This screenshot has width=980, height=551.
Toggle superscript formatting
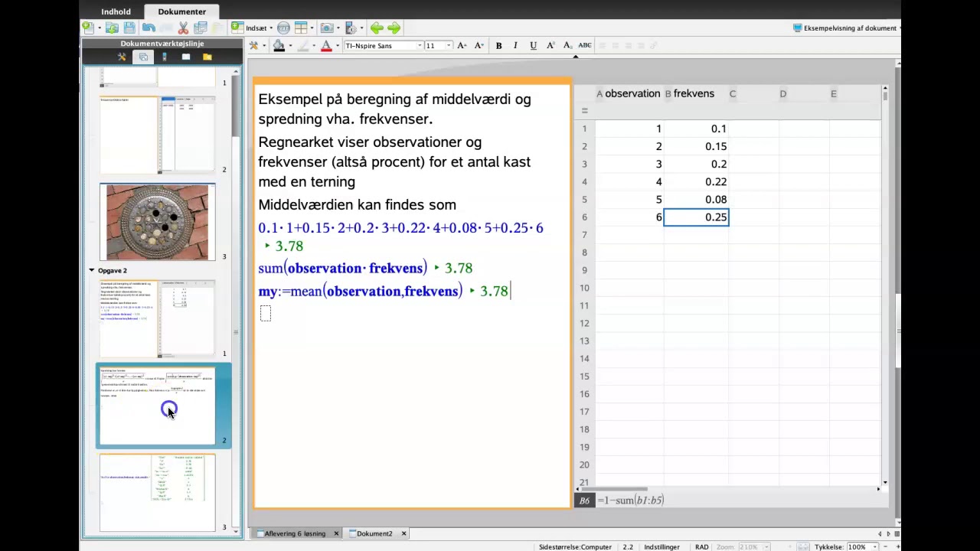pyautogui.click(x=550, y=46)
